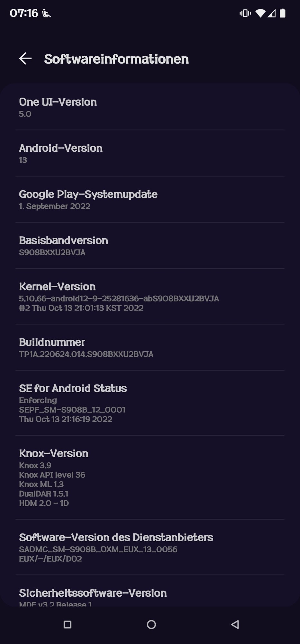300x644 pixels.
Task: Open Software-Version des Dienstanbieters entry
Action: coord(150,547)
